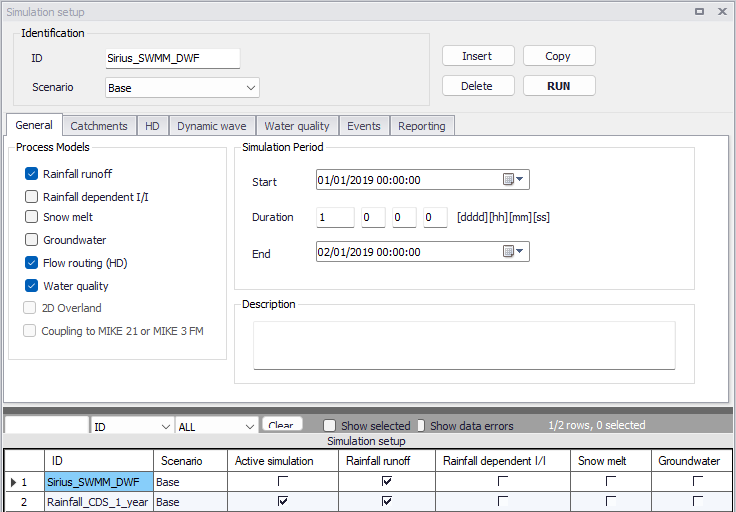The width and height of the screenshot is (736, 512).
Task: Click inside the Description text box
Action: coord(464,345)
